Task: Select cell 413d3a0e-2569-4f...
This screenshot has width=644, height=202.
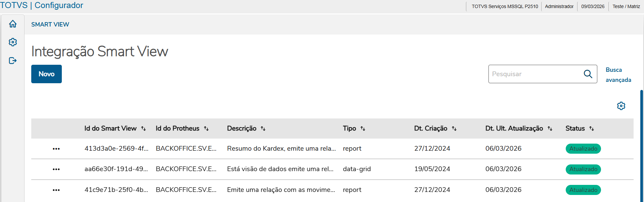Action: (116, 148)
